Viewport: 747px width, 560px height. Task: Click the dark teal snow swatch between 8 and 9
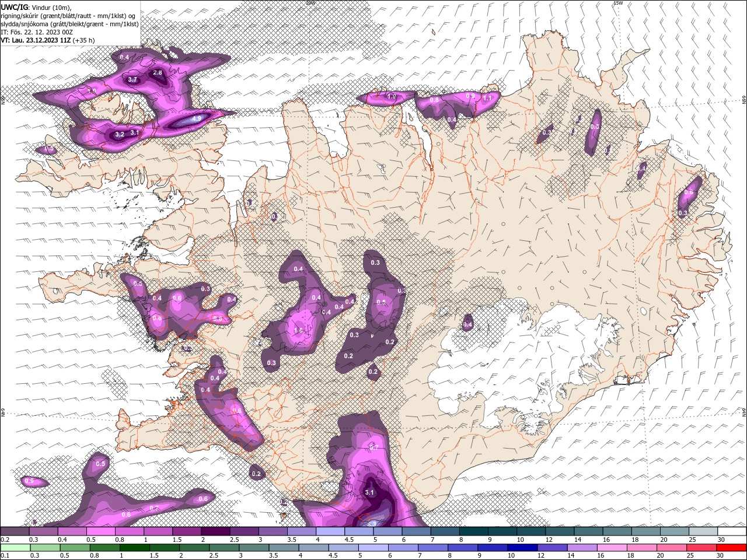pyautogui.click(x=473, y=531)
